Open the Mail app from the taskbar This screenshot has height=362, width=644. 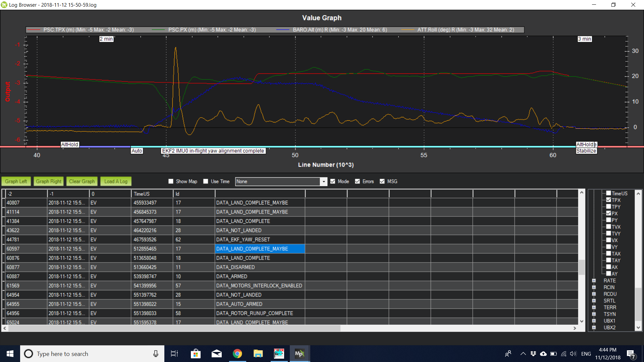coord(216,353)
